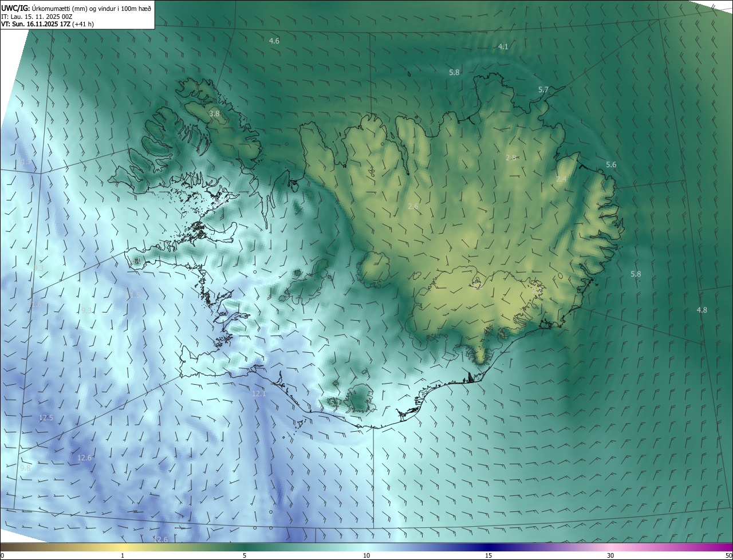
Task: Click the 2.6 value label on the map
Action: [413, 206]
